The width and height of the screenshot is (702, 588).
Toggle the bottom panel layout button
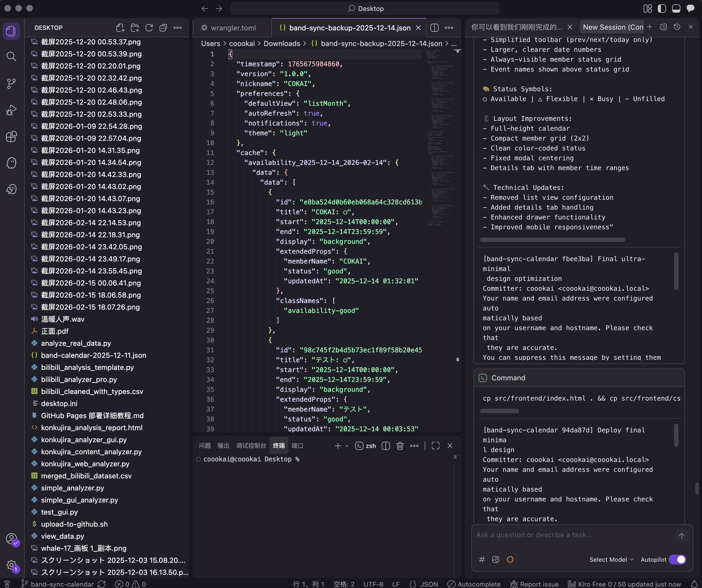pos(676,9)
